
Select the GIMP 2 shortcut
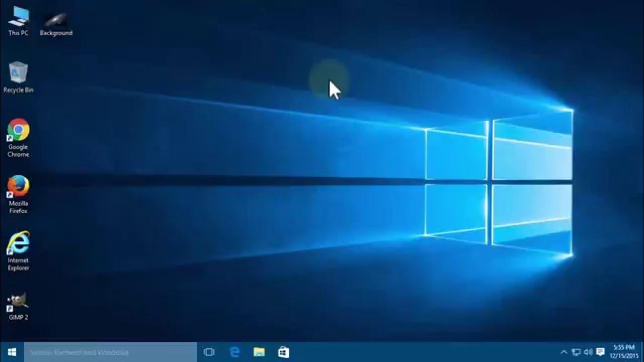[x=19, y=306]
